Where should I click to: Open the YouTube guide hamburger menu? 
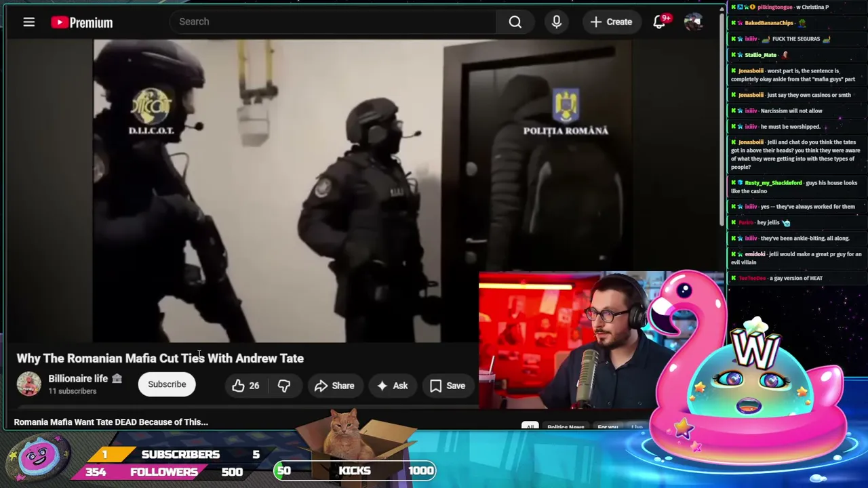[28, 22]
